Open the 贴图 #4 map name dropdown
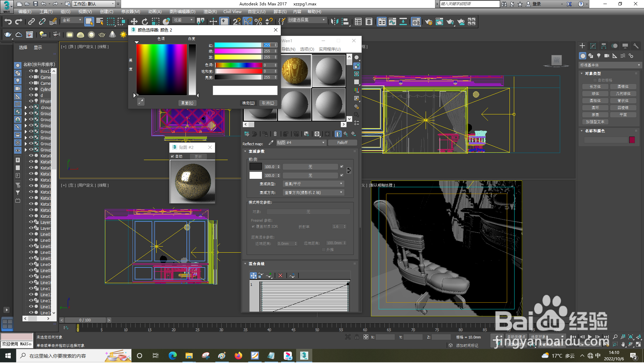 point(301,143)
